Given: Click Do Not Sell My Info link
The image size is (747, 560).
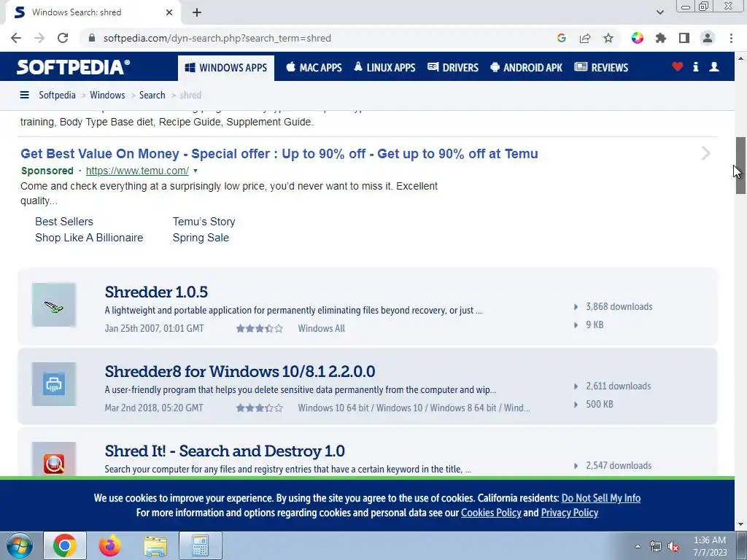Looking at the screenshot, I should (601, 498).
